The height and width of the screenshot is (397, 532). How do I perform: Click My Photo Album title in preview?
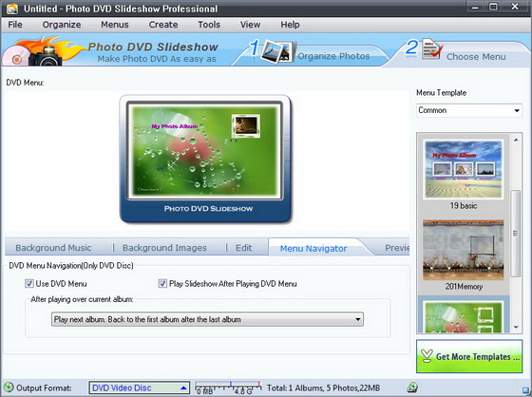175,126
